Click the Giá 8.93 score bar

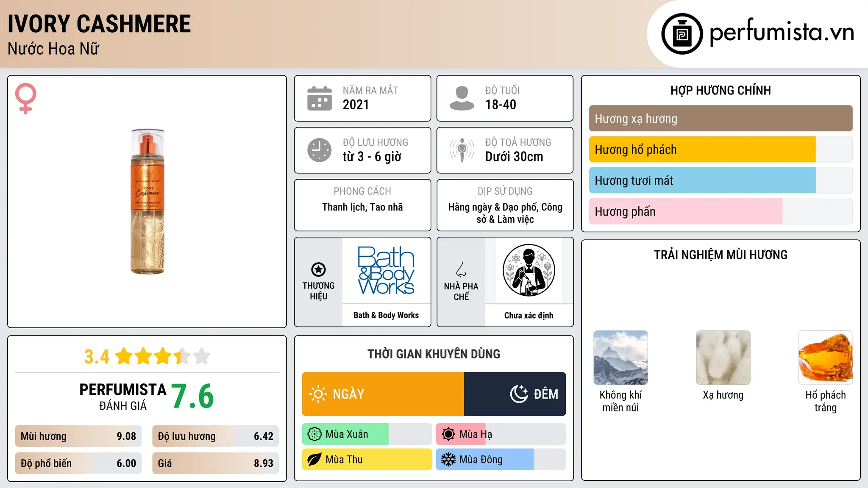pyautogui.click(x=216, y=463)
